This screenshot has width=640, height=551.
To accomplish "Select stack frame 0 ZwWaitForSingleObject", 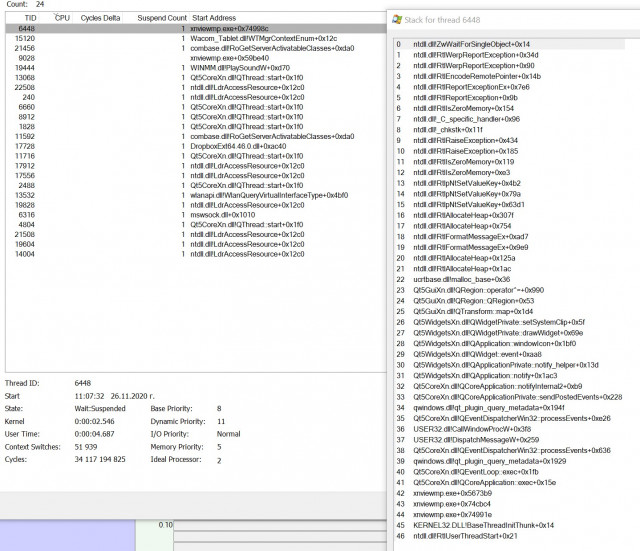I will pyautogui.click(x=509, y=44).
